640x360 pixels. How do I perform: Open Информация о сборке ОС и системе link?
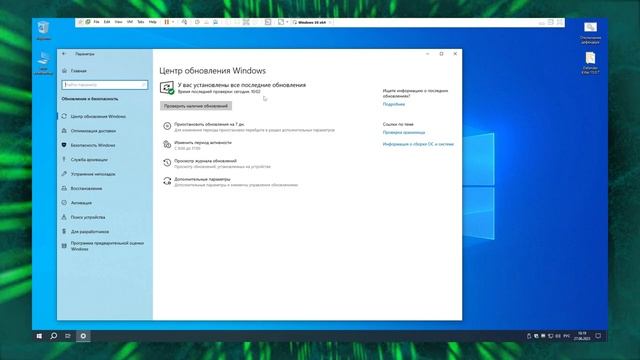point(418,144)
